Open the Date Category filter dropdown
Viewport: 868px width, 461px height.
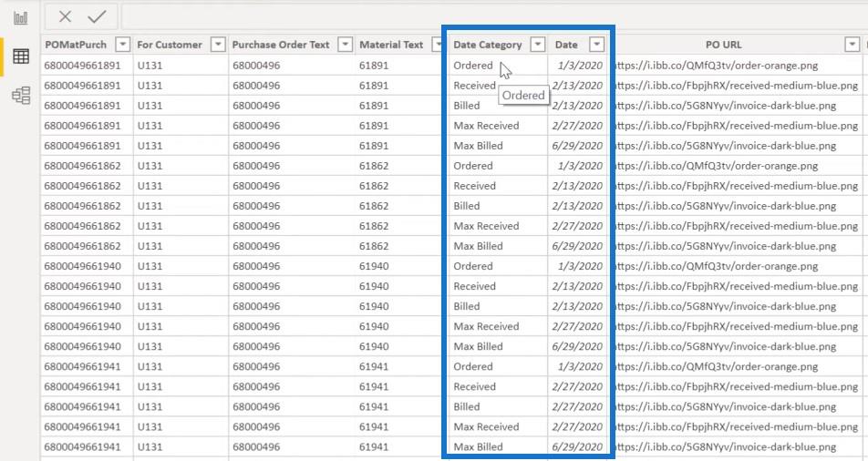tap(537, 45)
